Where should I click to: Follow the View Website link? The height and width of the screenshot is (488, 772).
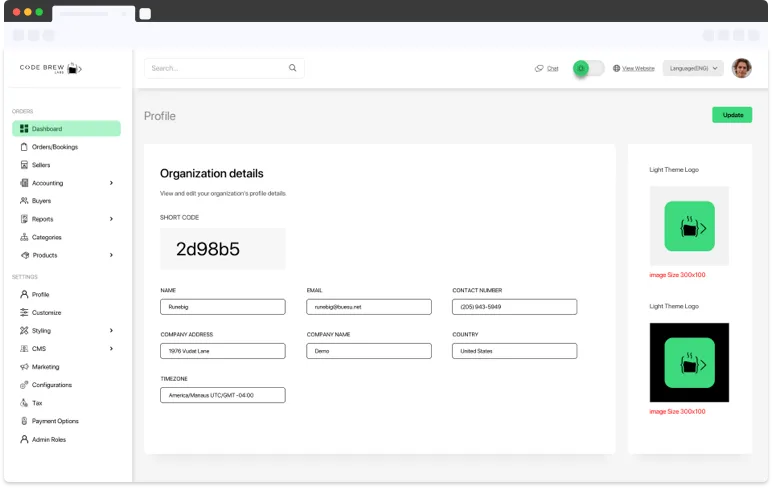tap(638, 68)
